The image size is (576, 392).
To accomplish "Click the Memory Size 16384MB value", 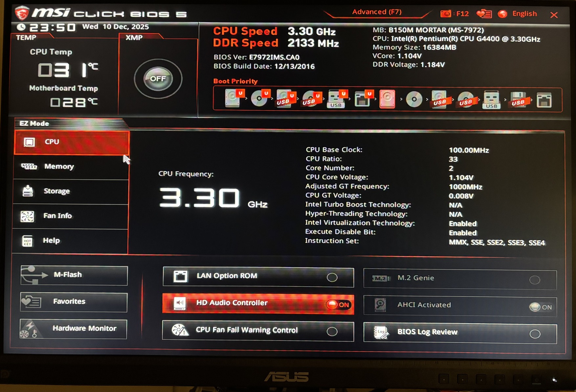I will coord(439,48).
